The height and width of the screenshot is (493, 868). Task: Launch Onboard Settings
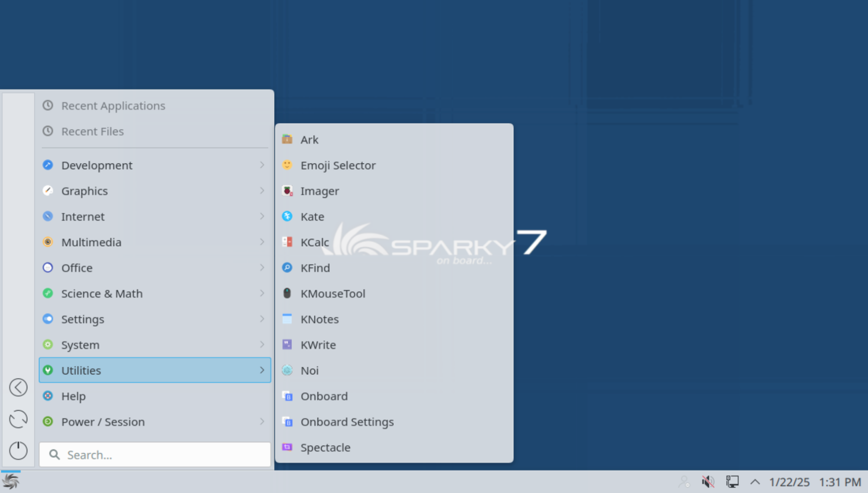347,421
